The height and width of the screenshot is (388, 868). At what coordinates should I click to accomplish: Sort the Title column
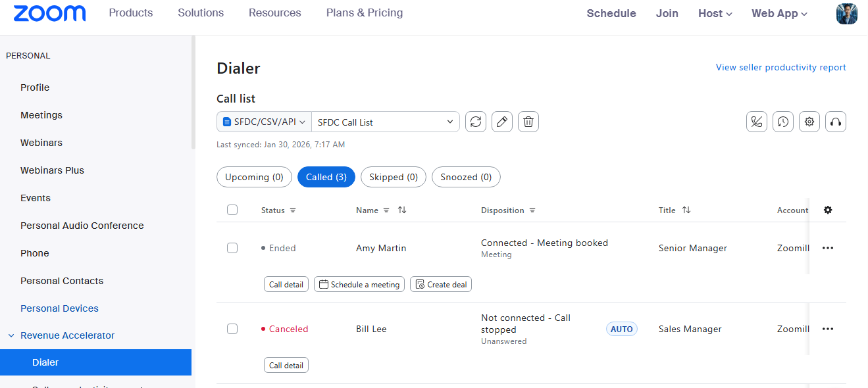point(686,210)
